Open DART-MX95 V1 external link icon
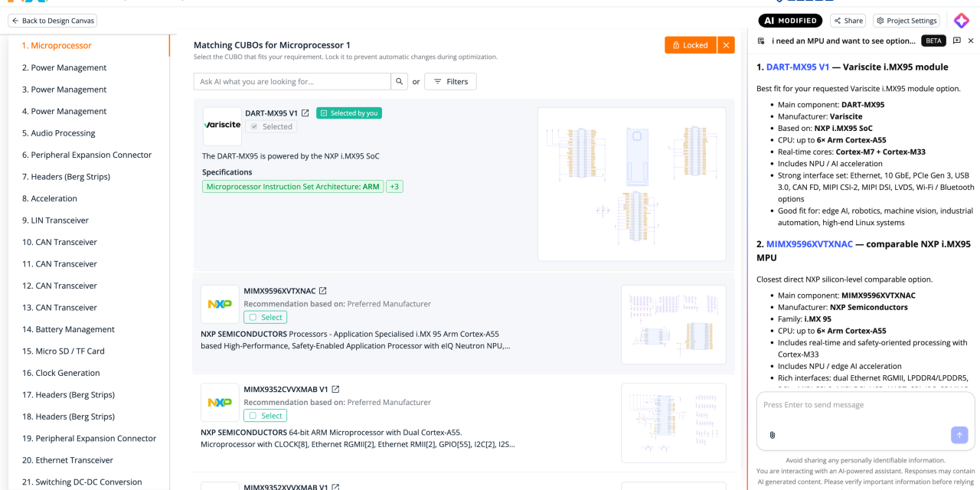 (305, 113)
